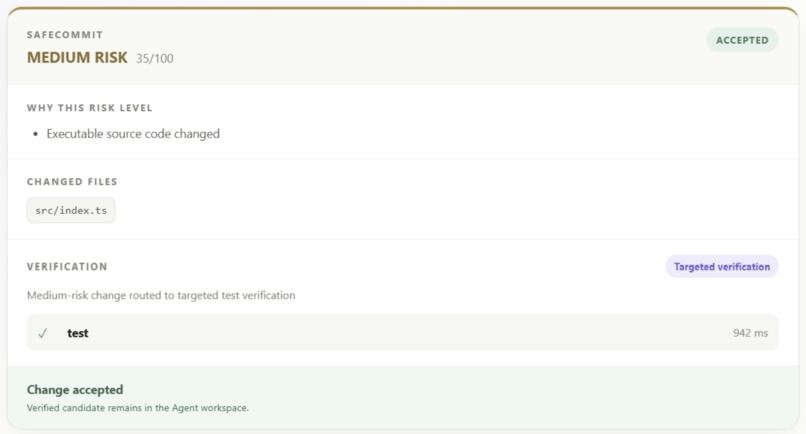The height and width of the screenshot is (434, 806).
Task: Click the WHY THIS RISK LEVEL heading
Action: [89, 108]
